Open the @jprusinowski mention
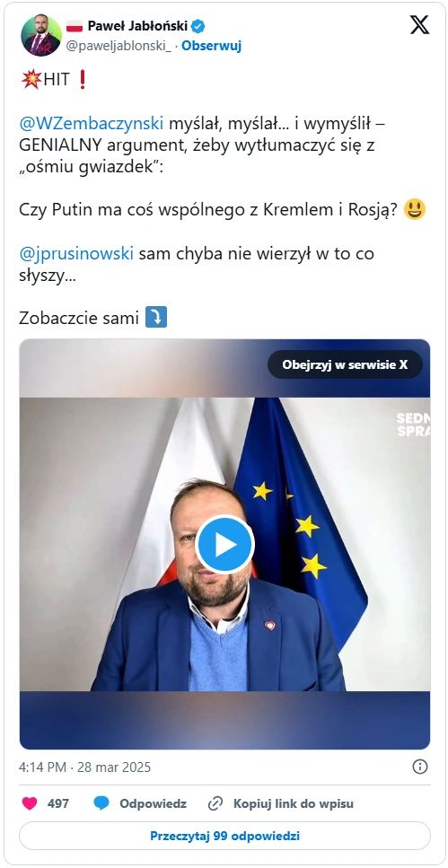 tap(76, 253)
